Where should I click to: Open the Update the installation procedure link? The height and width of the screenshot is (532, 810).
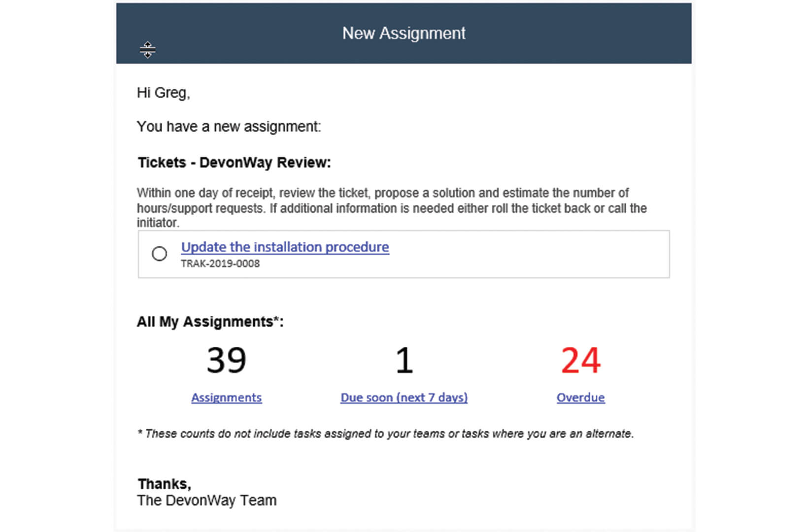pos(285,247)
